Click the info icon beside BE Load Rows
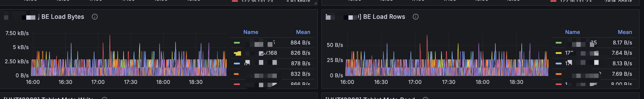Viewport: 644px width, 99px height. click(x=415, y=17)
